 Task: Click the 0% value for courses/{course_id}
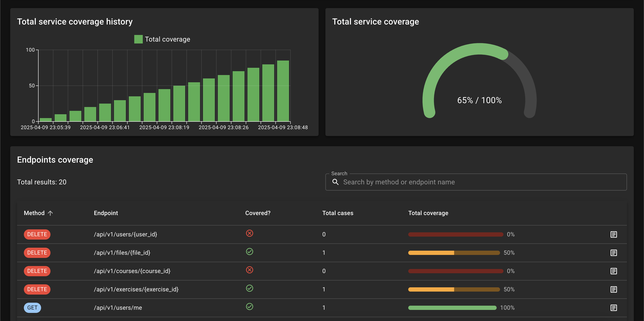point(510,271)
